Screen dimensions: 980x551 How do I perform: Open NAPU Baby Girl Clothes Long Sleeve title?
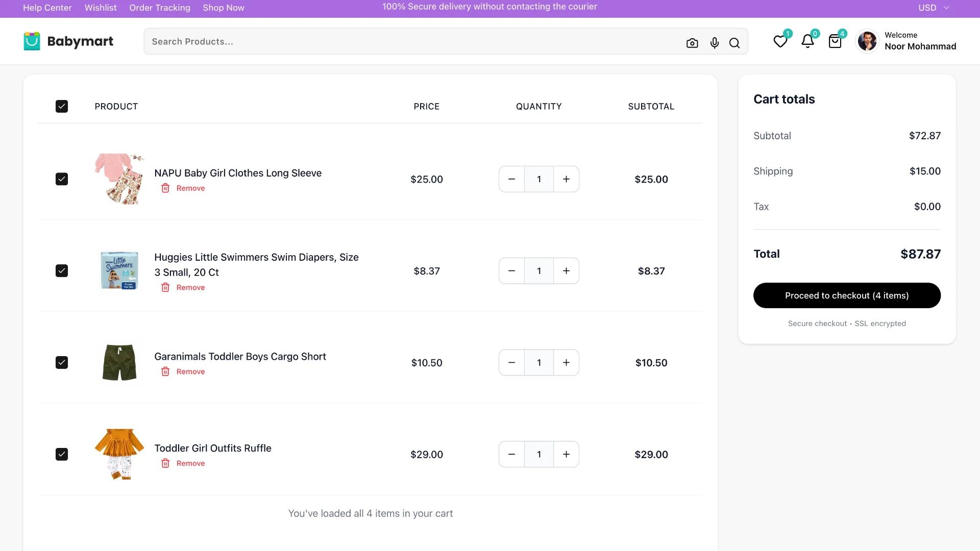238,173
